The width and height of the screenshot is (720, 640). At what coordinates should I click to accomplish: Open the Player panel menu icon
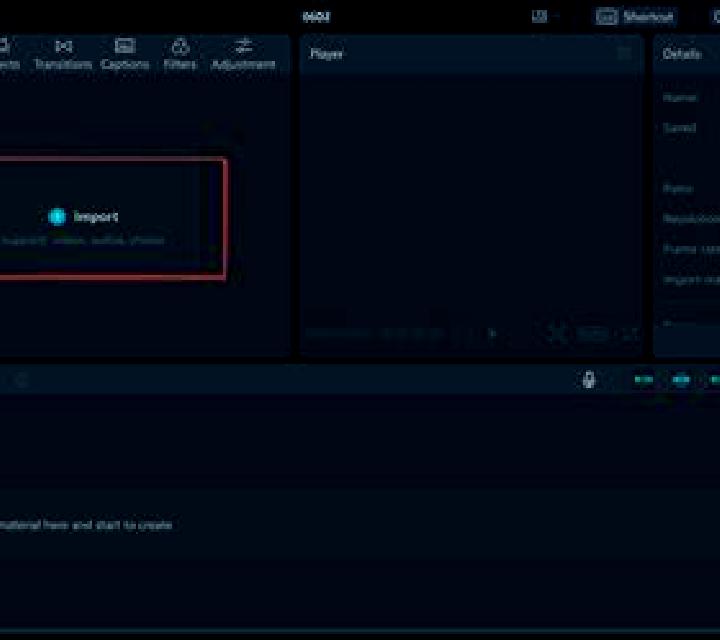[x=624, y=53]
